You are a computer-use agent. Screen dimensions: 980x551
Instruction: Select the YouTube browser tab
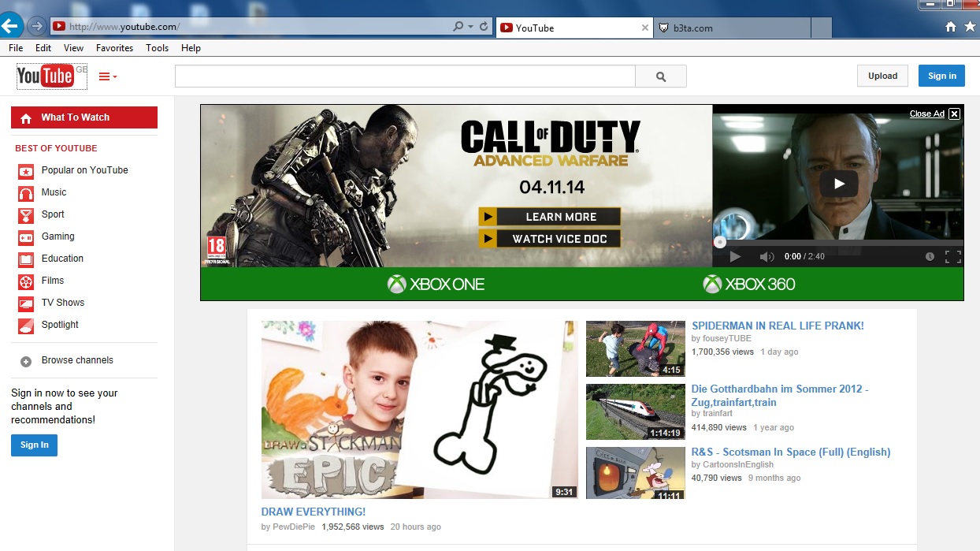tap(574, 28)
